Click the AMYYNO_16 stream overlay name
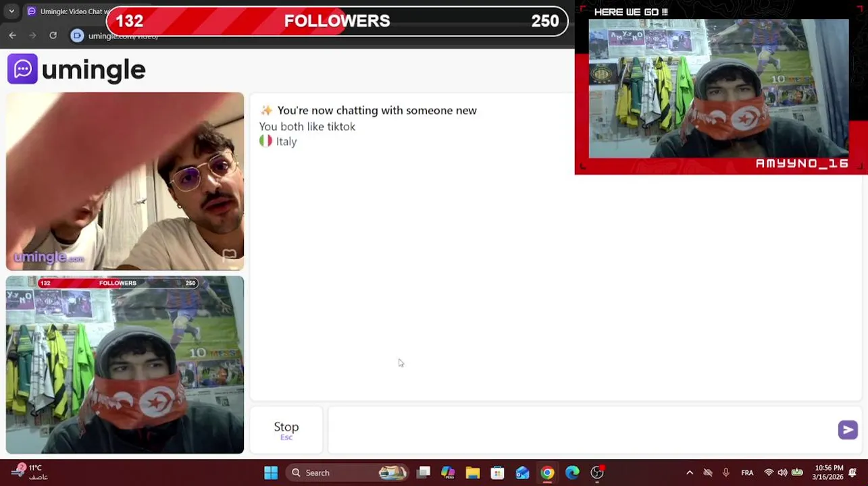 [x=802, y=163]
